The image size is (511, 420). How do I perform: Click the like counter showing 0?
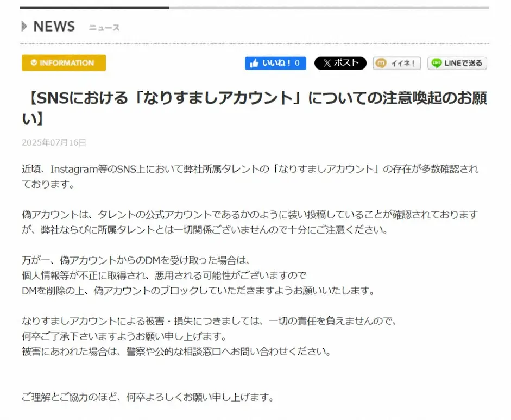coord(298,63)
